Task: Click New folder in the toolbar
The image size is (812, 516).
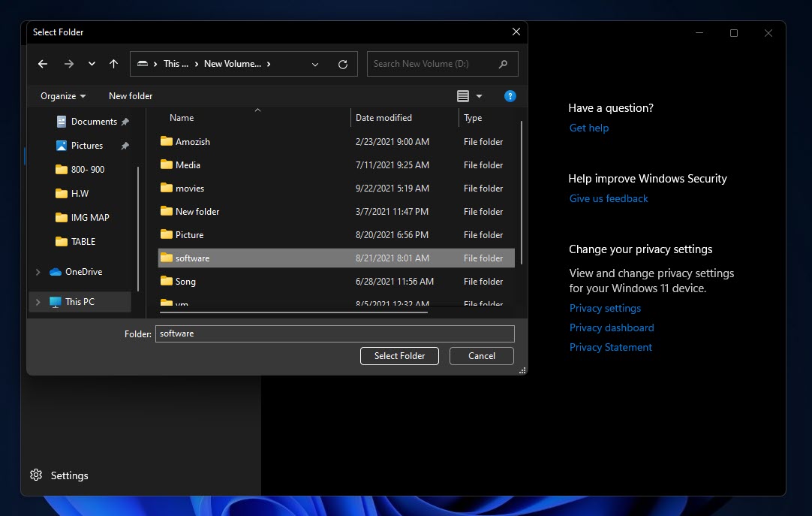Action: [131, 96]
